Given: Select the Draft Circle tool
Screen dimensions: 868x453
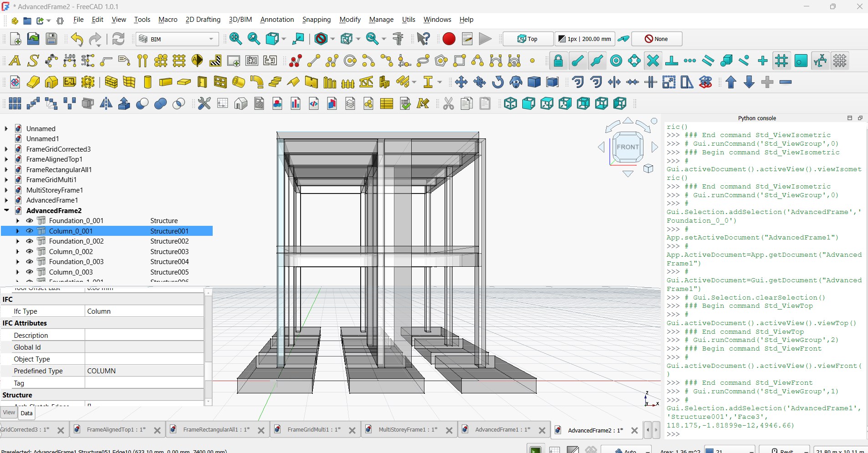Looking at the screenshot, I should 350,61.
